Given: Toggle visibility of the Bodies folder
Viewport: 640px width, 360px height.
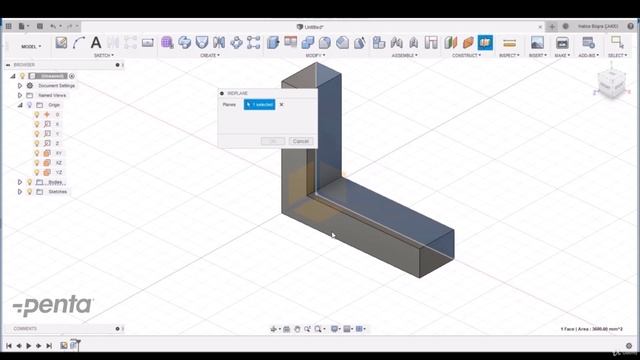Looking at the screenshot, I should click(x=29, y=182).
